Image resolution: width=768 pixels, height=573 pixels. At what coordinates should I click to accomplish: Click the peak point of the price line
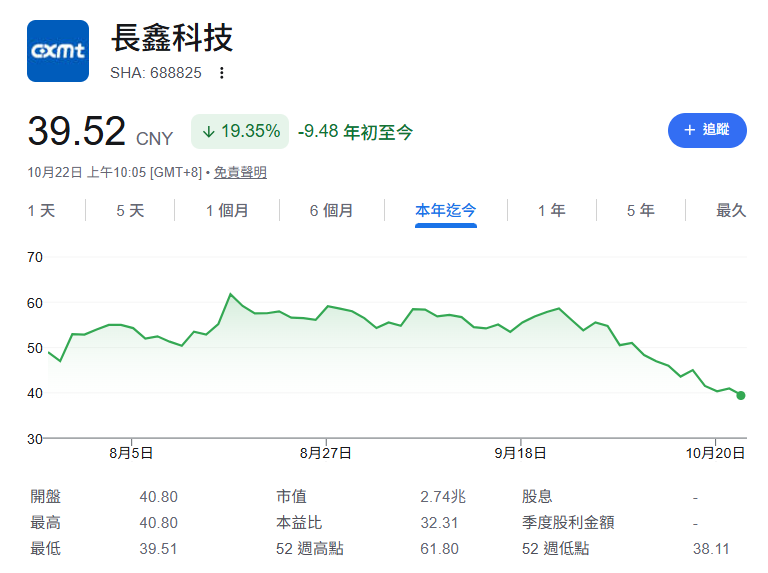tap(230, 294)
